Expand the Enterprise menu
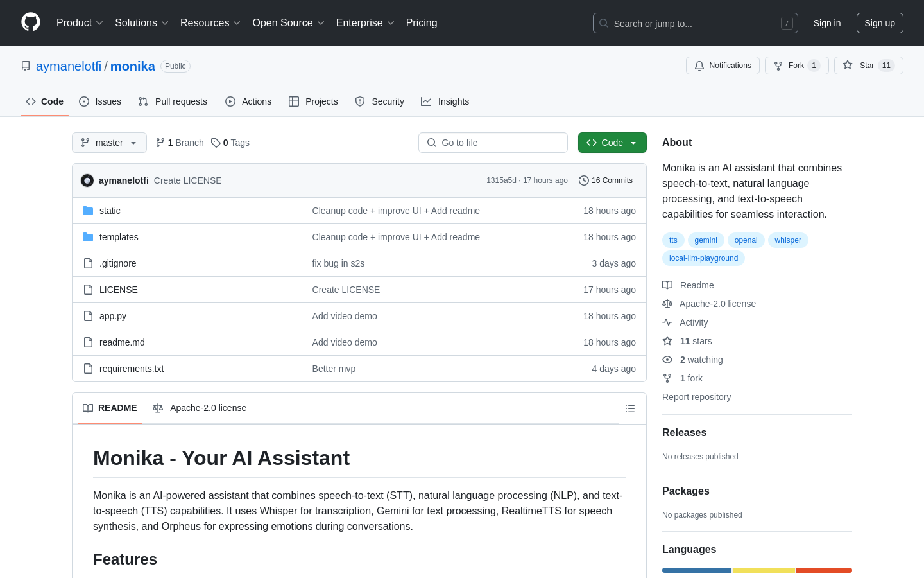The width and height of the screenshot is (924, 578). pos(365,22)
